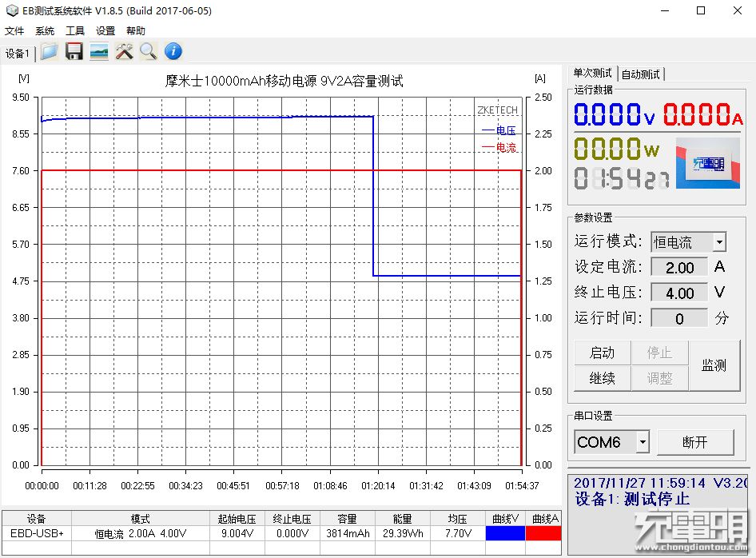756x558 pixels.
Task: Click the 容量 column header
Action: pyautogui.click(x=348, y=519)
